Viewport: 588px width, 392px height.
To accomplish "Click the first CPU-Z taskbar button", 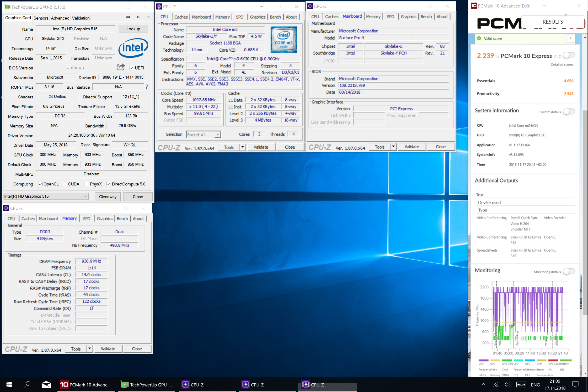I will 207,385.
